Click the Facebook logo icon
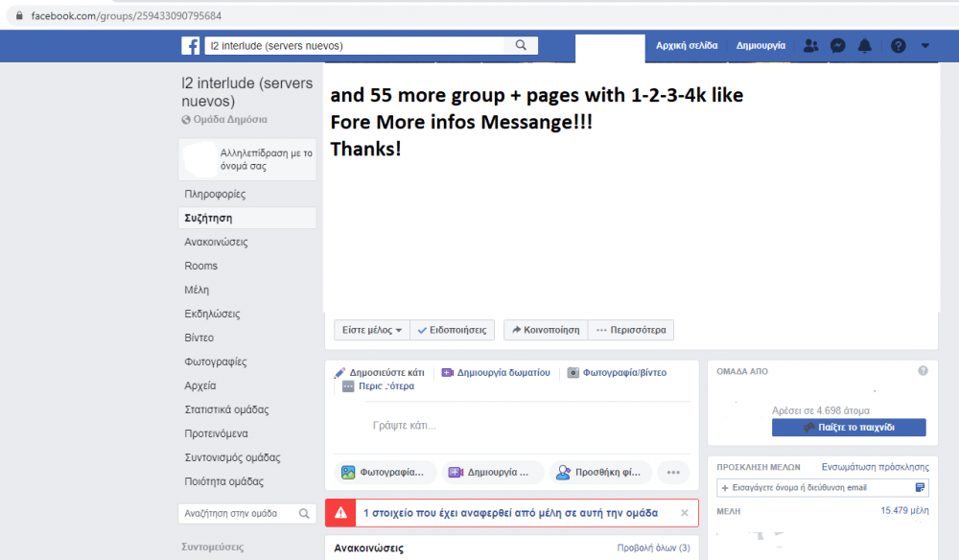The height and width of the screenshot is (560, 959). (x=190, y=46)
